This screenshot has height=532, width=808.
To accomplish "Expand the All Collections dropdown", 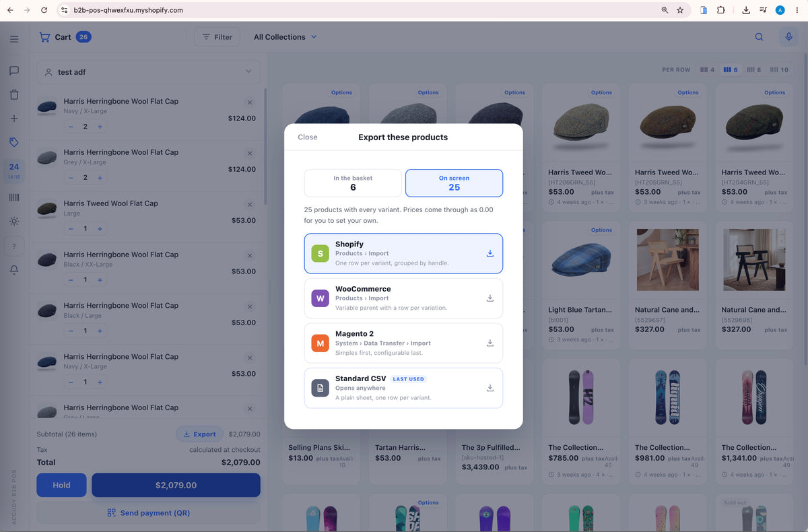I will [x=285, y=37].
